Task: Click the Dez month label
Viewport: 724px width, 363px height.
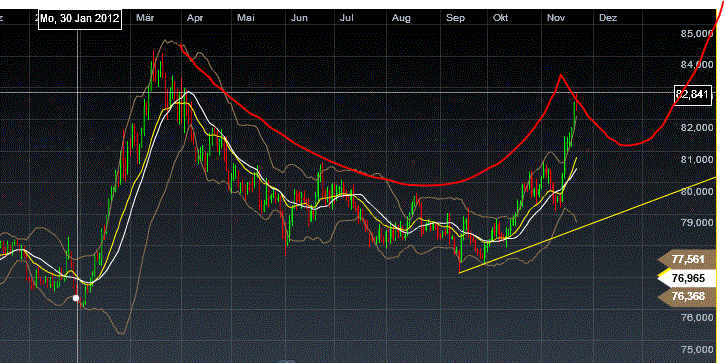Action: click(608, 18)
